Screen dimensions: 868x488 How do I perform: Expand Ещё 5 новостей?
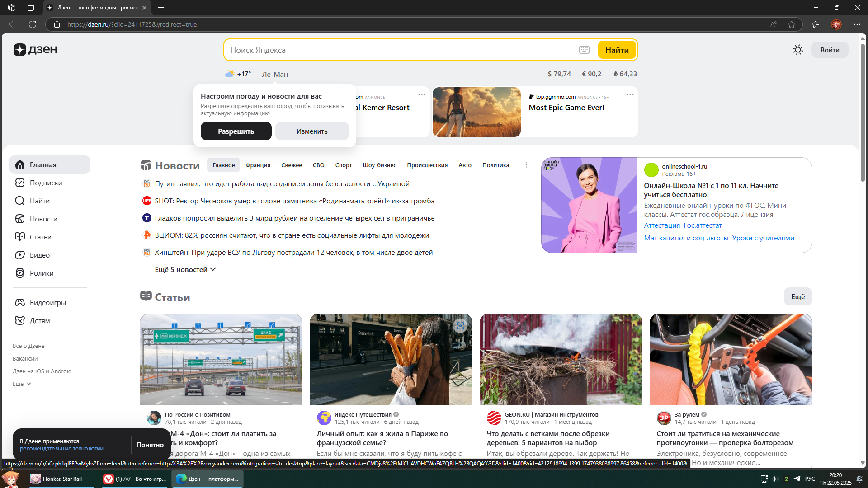185,269
